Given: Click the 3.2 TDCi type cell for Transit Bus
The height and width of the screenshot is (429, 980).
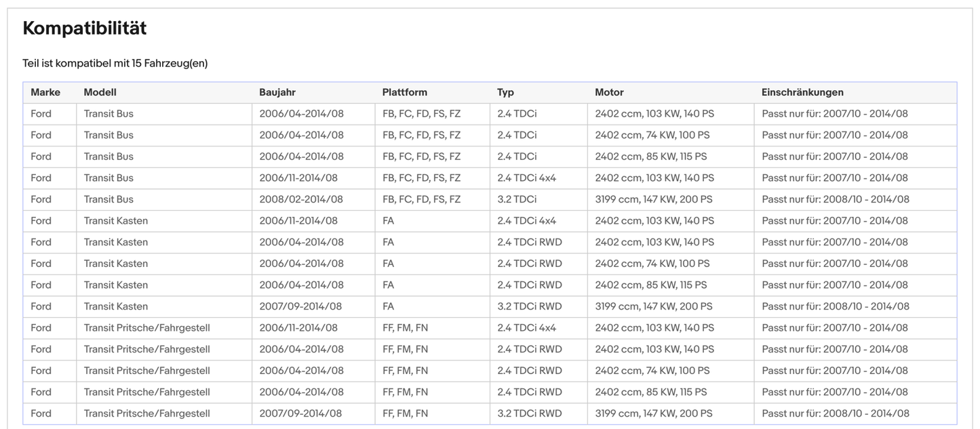Looking at the screenshot, I should click(517, 199).
